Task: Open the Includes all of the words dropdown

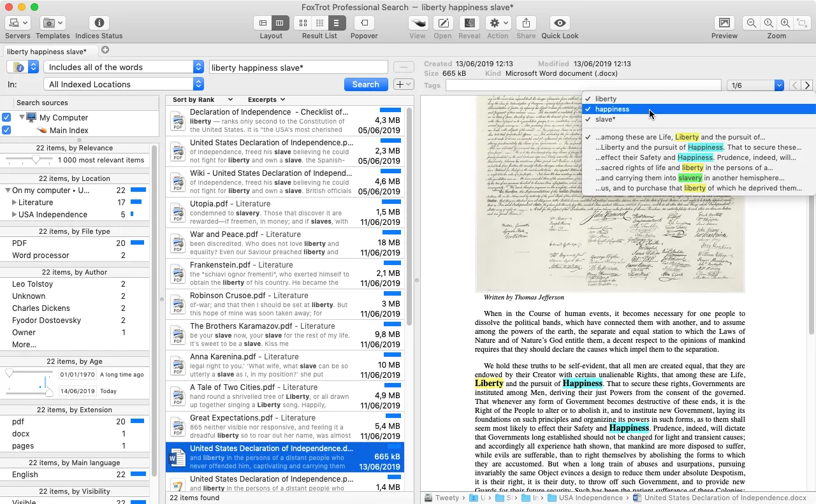Action: click(x=122, y=67)
